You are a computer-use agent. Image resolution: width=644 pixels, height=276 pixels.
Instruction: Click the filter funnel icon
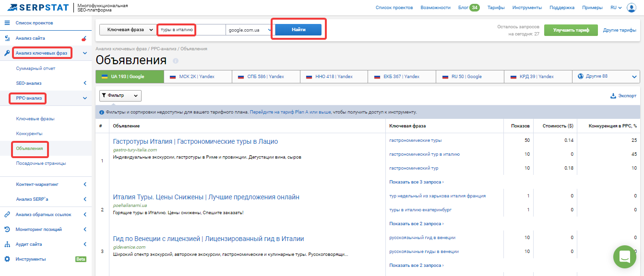tap(104, 95)
